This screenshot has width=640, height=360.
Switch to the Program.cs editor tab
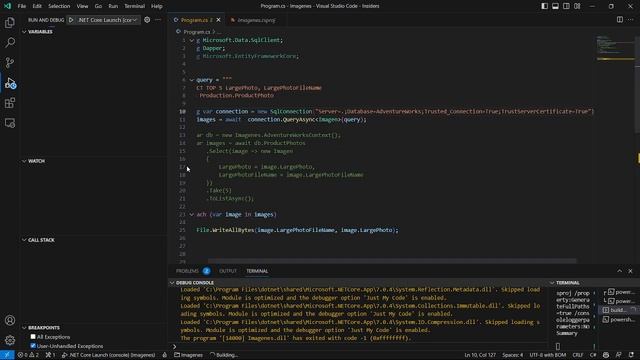[196, 20]
